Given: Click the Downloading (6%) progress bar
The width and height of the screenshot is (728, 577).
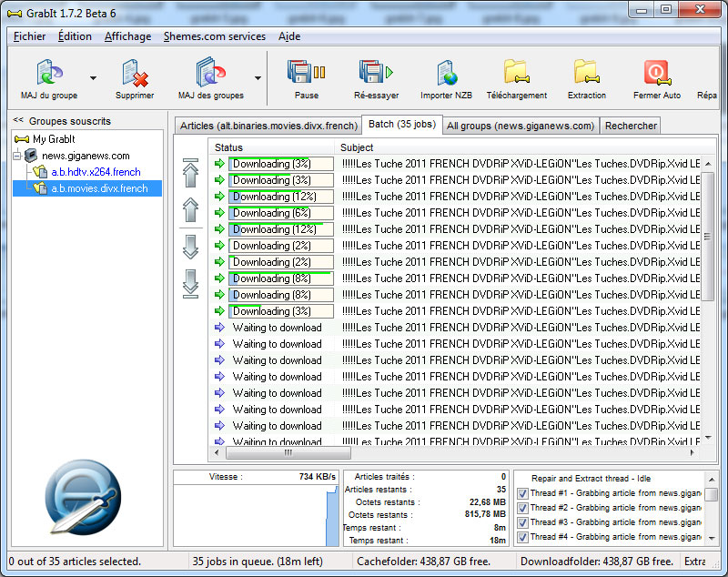Looking at the screenshot, I should click(281, 213).
